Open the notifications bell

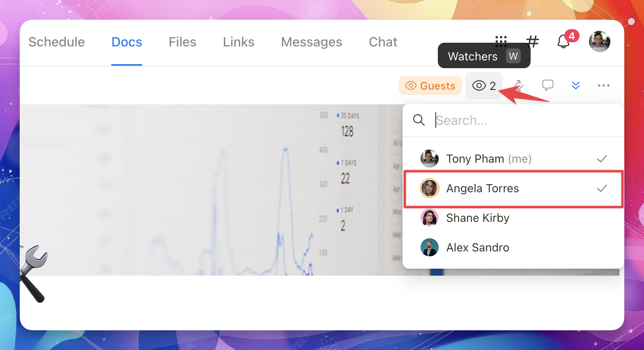pos(563,41)
